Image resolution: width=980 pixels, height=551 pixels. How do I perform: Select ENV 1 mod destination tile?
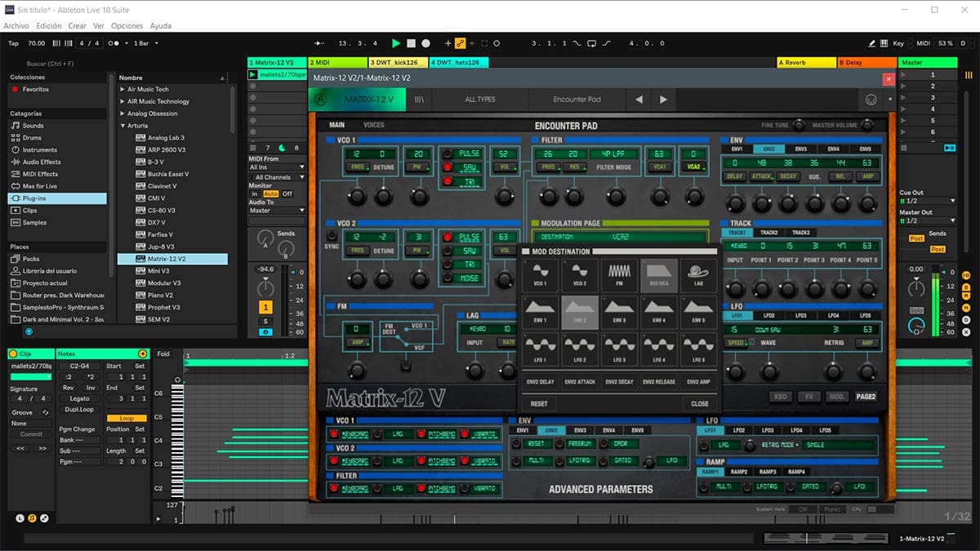point(541,313)
